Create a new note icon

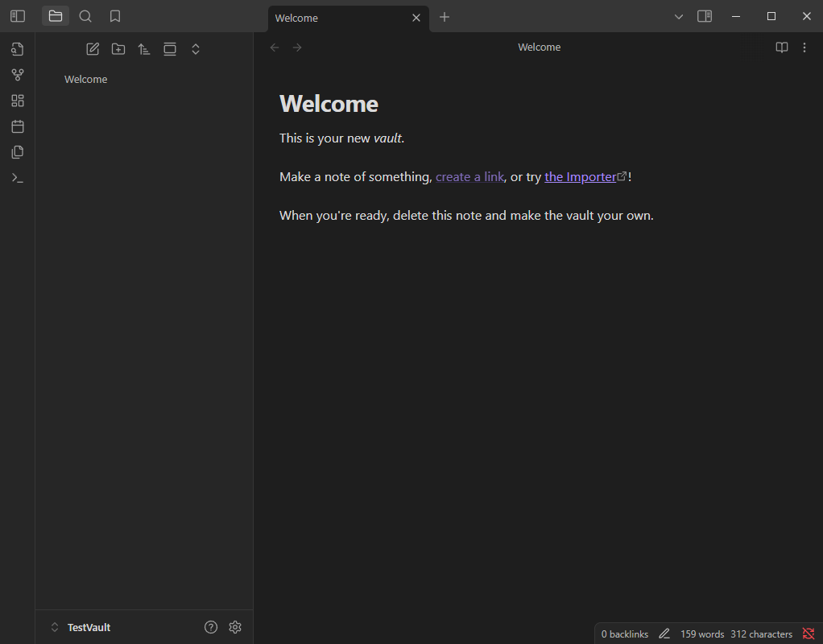[93, 49]
